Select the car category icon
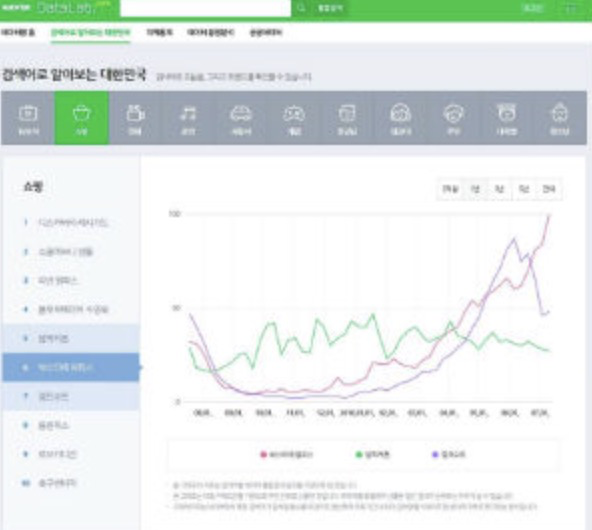This screenshot has width=592, height=530. tap(241, 118)
